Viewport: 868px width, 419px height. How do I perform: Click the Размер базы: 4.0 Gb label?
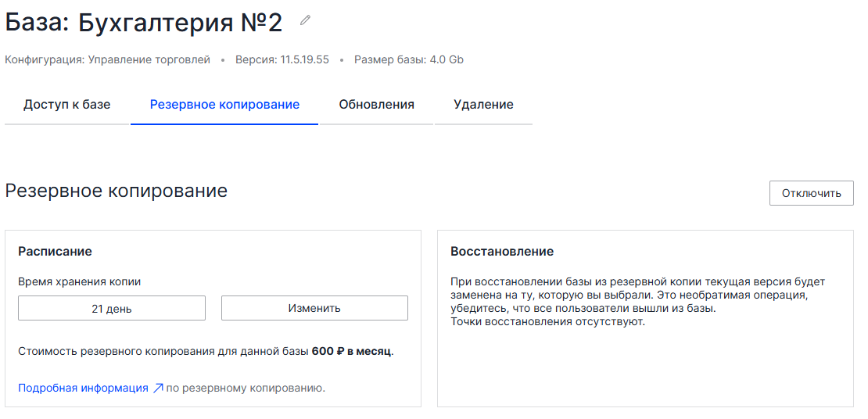(x=408, y=59)
